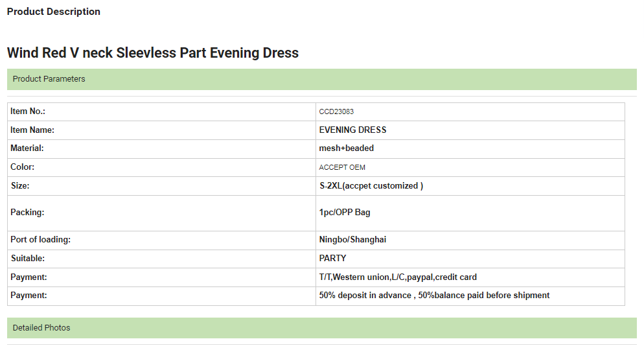
Task: Click the Ningbo/Shanghai port value
Action: coord(352,240)
